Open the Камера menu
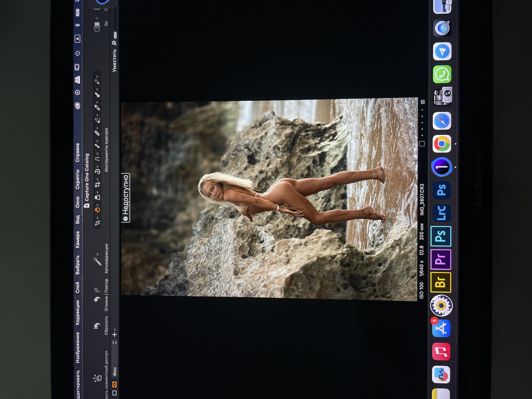 click(77, 240)
